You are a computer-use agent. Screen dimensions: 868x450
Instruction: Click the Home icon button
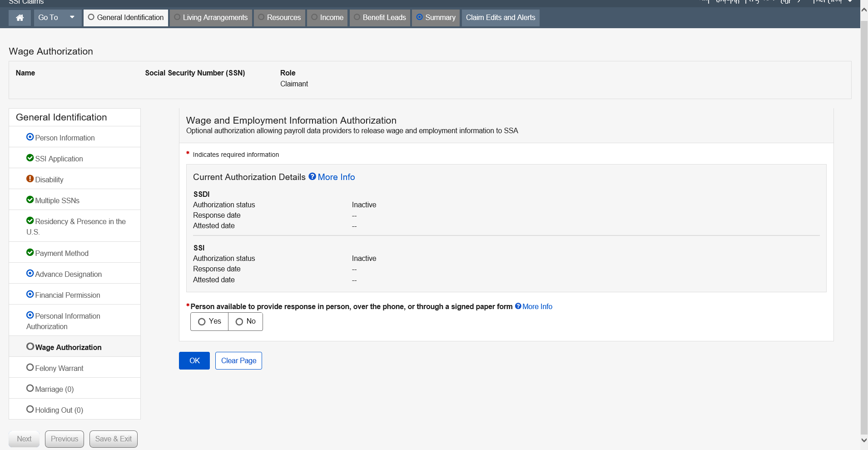tap(20, 18)
